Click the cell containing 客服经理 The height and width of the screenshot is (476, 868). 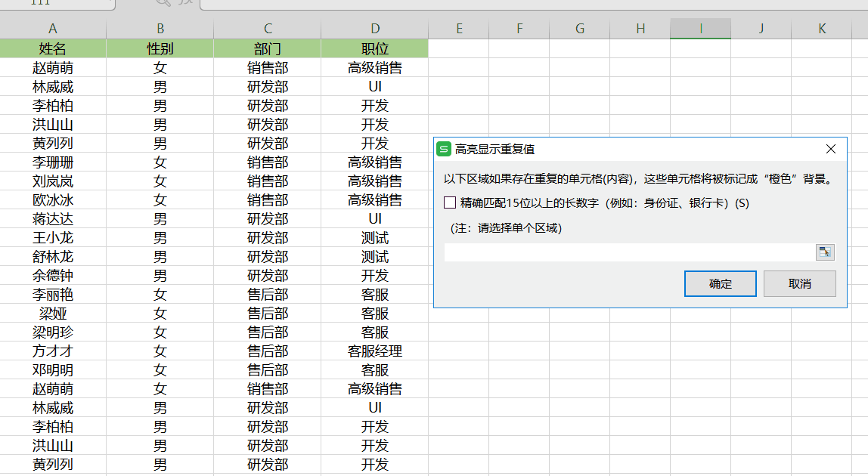(x=375, y=351)
